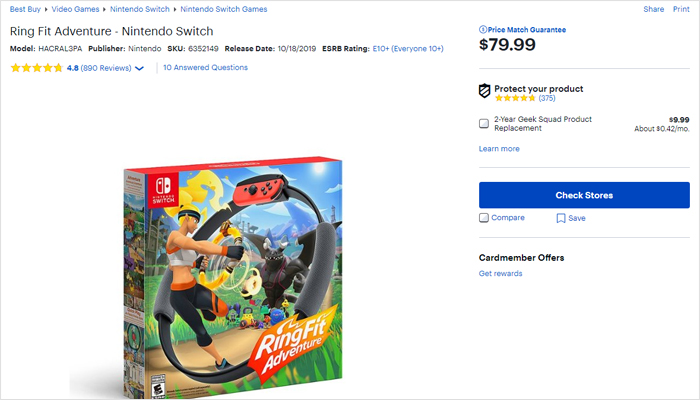Click the breadcrumb arrow after Best Buy
The height and width of the screenshot is (400, 700).
pyautogui.click(x=46, y=9)
